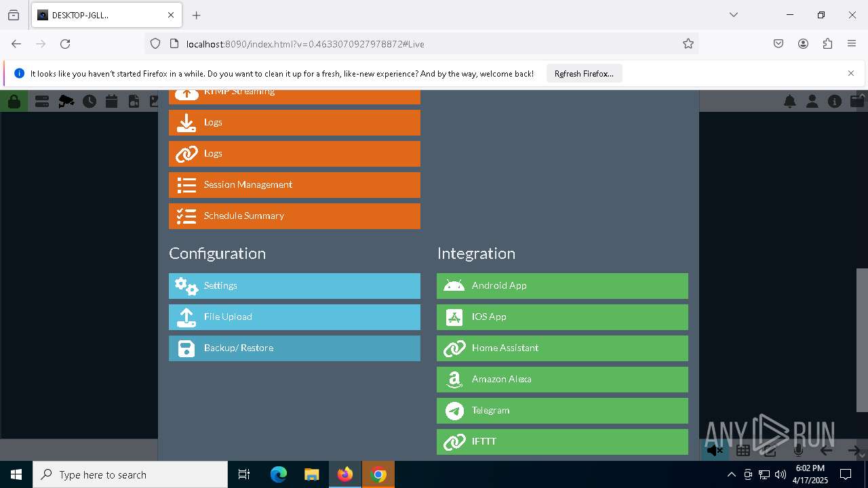Dismiss the Firefox notification bar
The height and width of the screenshot is (488, 868).
[x=851, y=73]
